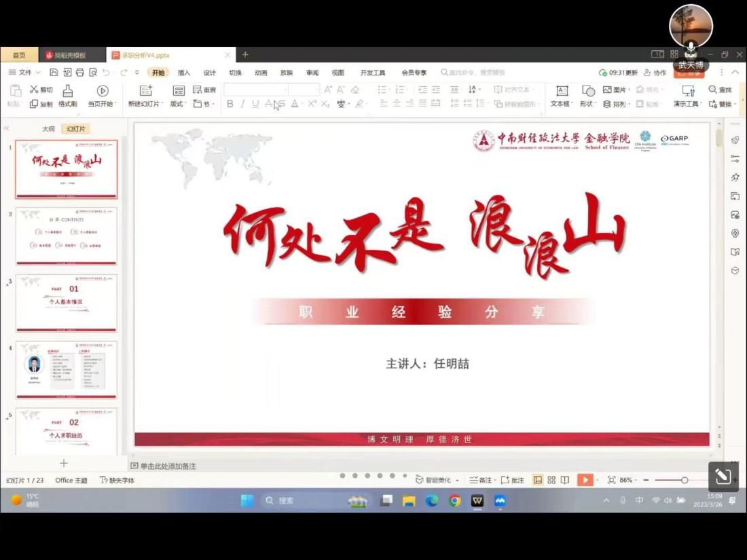Switch to the 插入 ribbon tab

click(184, 73)
